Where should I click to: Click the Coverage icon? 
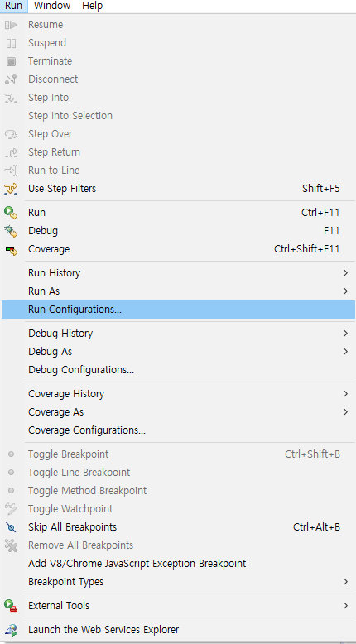[11, 250]
